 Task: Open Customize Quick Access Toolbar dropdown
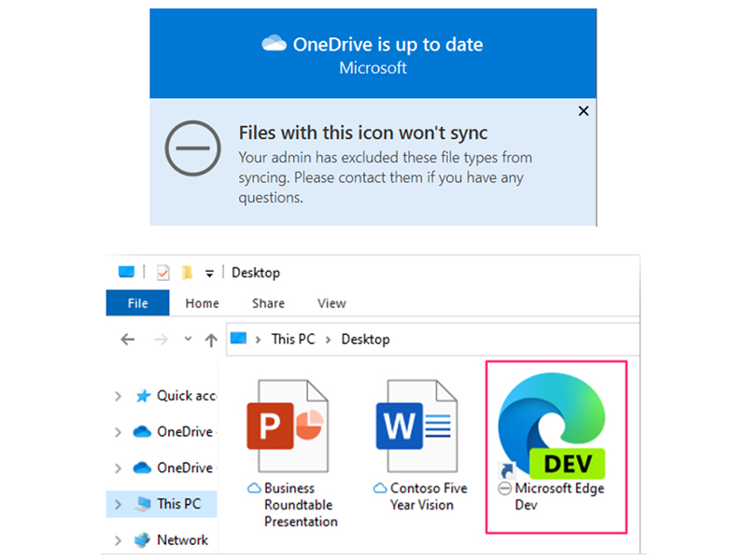pyautogui.click(x=209, y=273)
